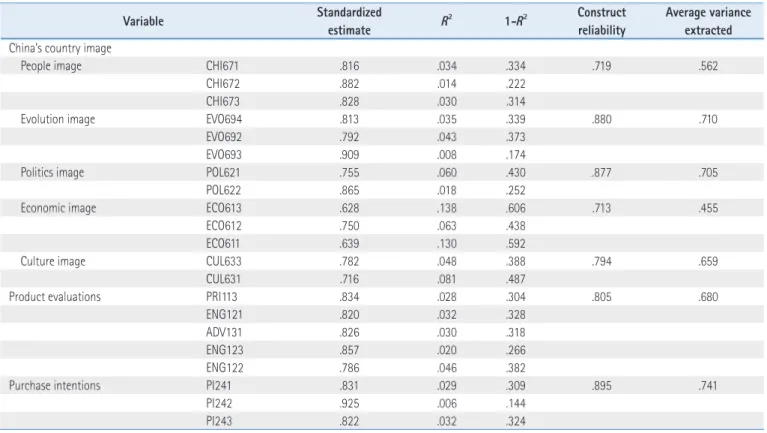Click the ECO612 item code

pyautogui.click(x=224, y=226)
